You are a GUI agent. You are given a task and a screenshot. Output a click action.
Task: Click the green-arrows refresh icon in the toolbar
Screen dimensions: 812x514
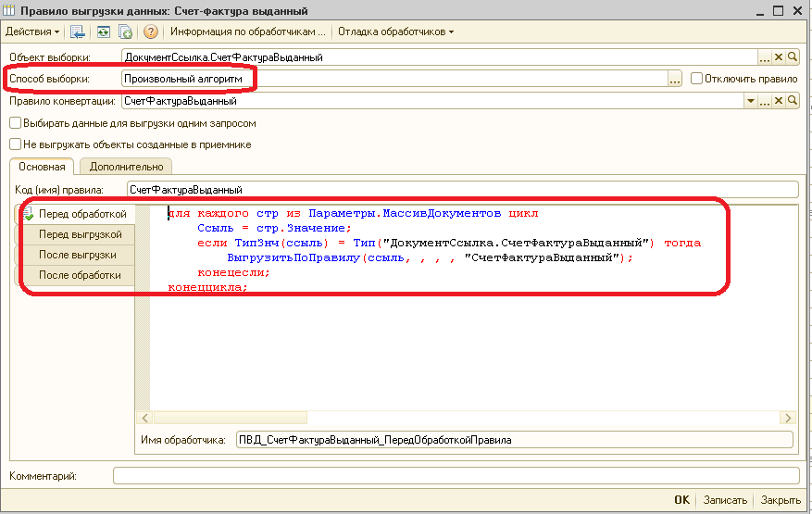tap(103, 31)
